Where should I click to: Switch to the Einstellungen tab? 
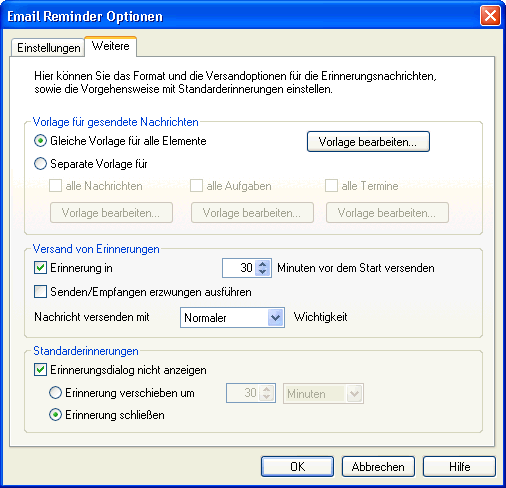coord(49,48)
